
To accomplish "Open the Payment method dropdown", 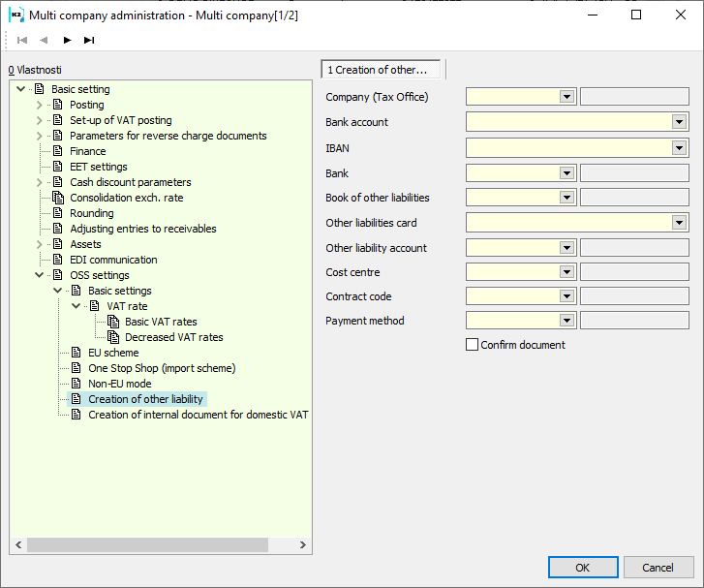I will tap(566, 321).
